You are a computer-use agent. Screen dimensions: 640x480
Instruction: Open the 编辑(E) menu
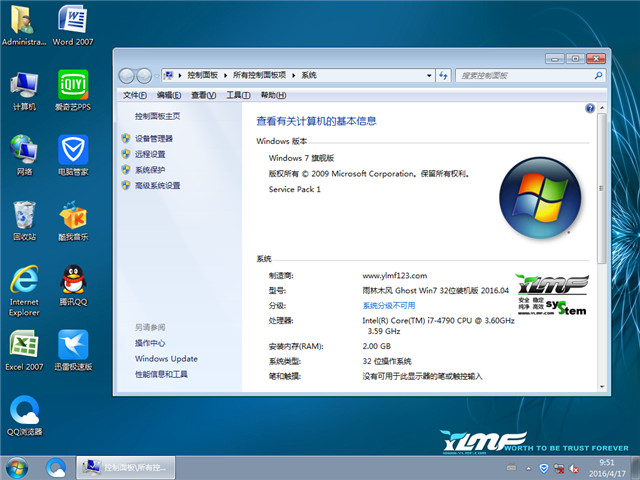point(169,95)
